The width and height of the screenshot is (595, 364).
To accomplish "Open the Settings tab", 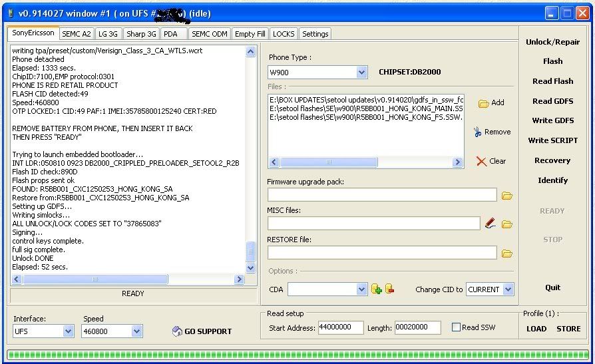I will [315, 34].
